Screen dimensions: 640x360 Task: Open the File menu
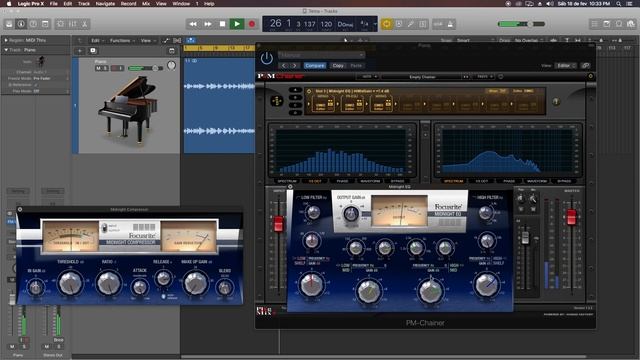pos(53,4)
